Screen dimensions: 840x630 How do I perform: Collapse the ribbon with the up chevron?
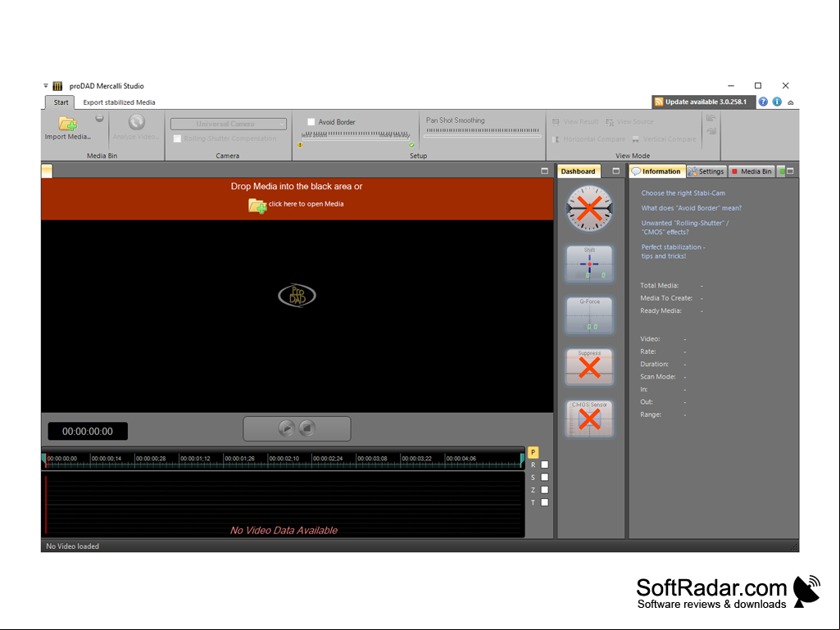click(x=791, y=102)
